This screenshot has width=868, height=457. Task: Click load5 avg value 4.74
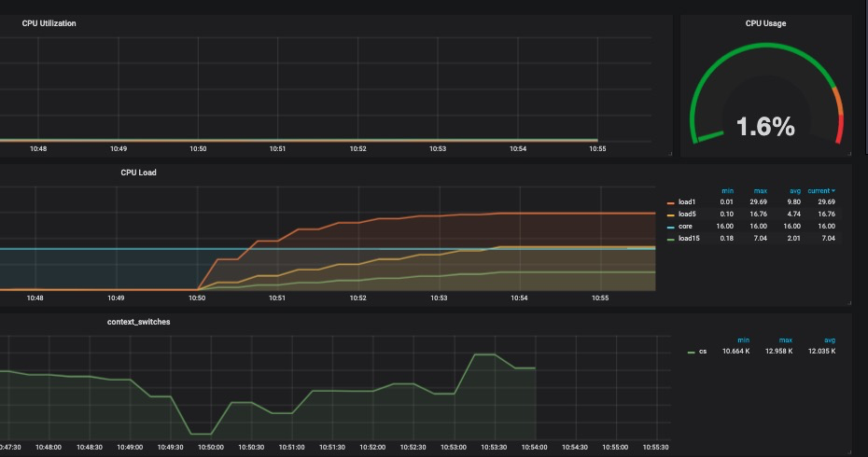pyautogui.click(x=794, y=215)
